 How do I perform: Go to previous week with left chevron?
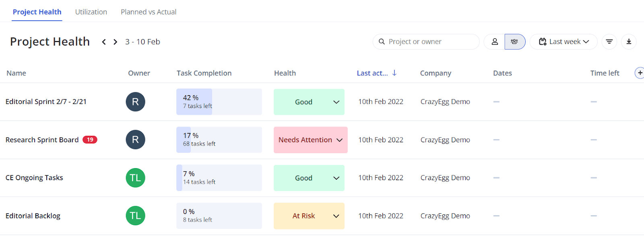coord(104,42)
